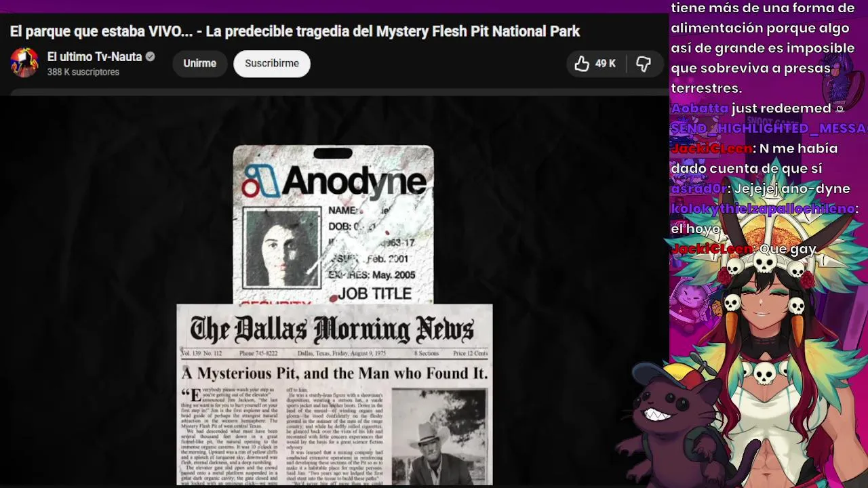Image resolution: width=868 pixels, height=488 pixels.
Task: Like the video showing 49 K
Action: 595,64
